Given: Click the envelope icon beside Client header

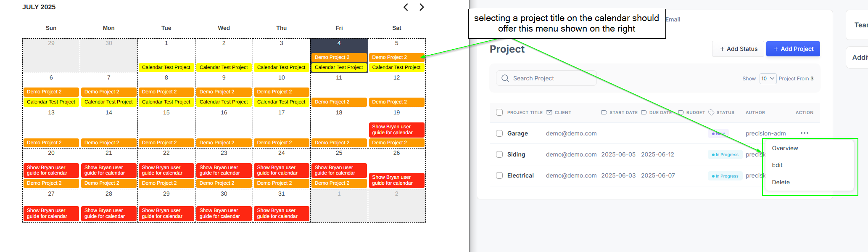Looking at the screenshot, I should [549, 112].
